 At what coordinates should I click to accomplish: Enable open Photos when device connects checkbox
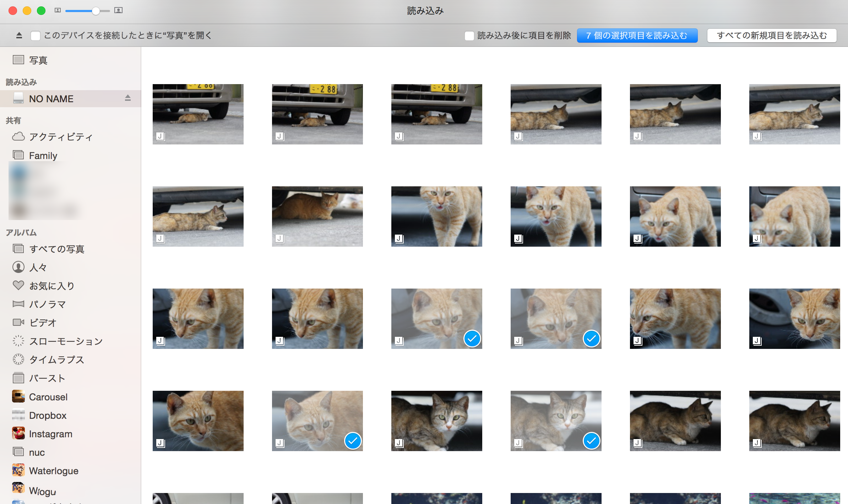pos(36,35)
